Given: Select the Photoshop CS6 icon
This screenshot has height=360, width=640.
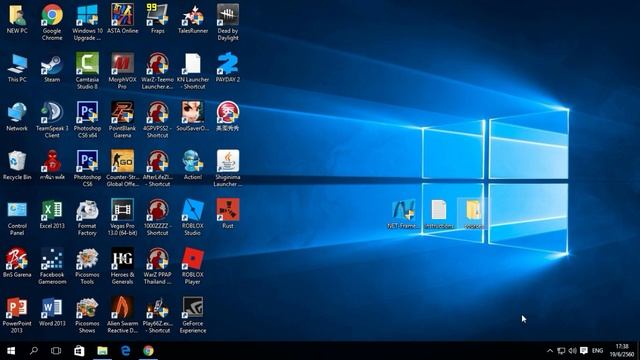Looking at the screenshot, I should (87, 168).
